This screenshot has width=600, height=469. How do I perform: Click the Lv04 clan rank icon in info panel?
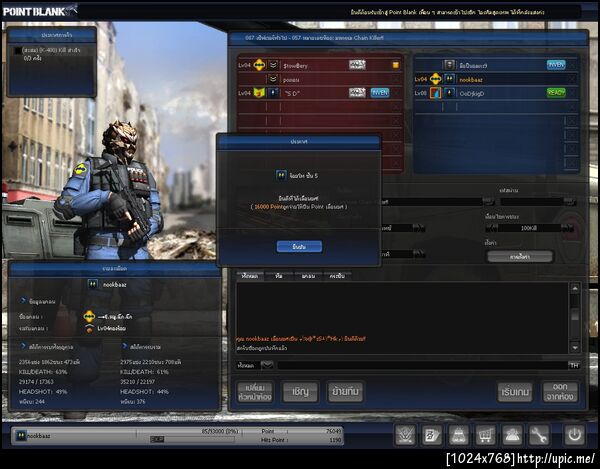click(x=90, y=328)
